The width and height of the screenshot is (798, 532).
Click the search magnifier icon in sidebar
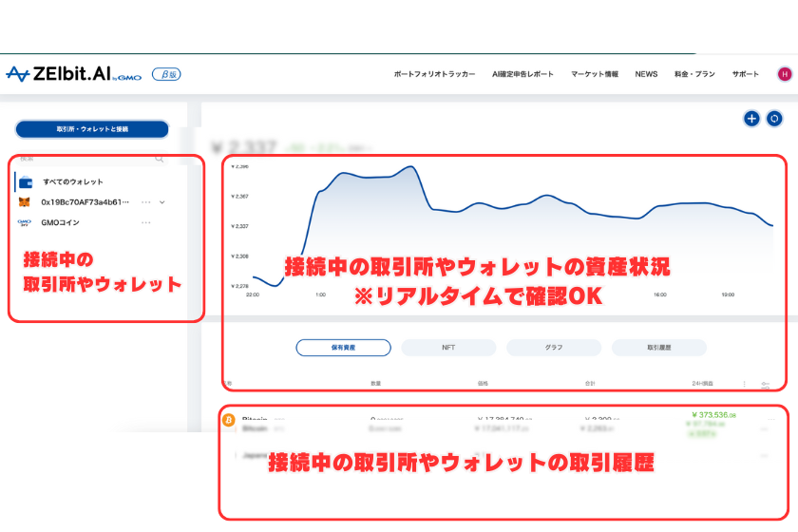160,160
